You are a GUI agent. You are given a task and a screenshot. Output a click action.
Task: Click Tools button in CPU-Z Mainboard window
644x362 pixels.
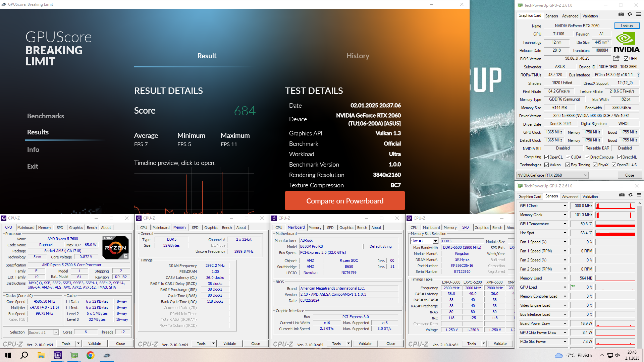click(x=336, y=344)
